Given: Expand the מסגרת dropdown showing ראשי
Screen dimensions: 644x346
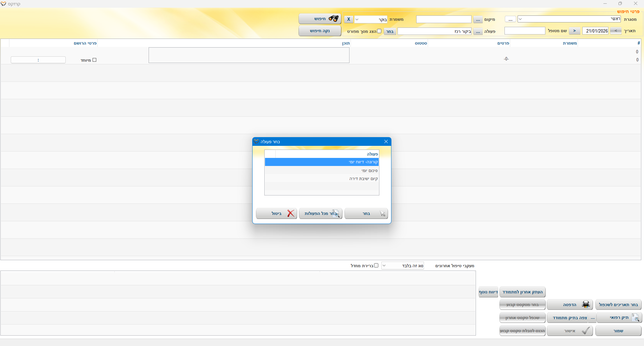Looking at the screenshot, I should pos(520,19).
